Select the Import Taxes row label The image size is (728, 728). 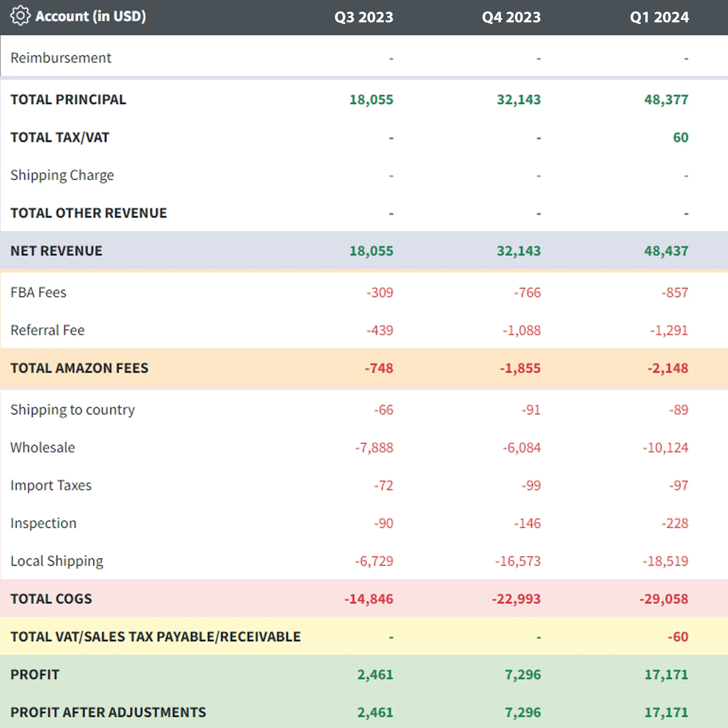coord(51,485)
